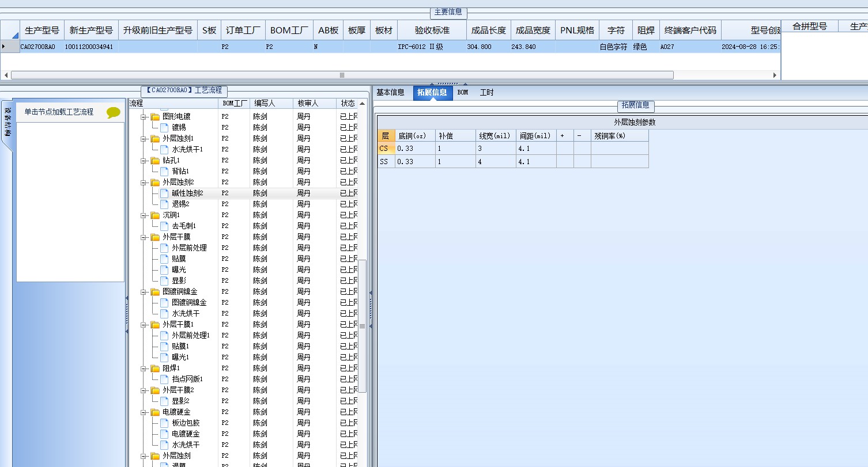Click the document icon beside 水洗烘干1
868x467 pixels.
tap(165, 149)
